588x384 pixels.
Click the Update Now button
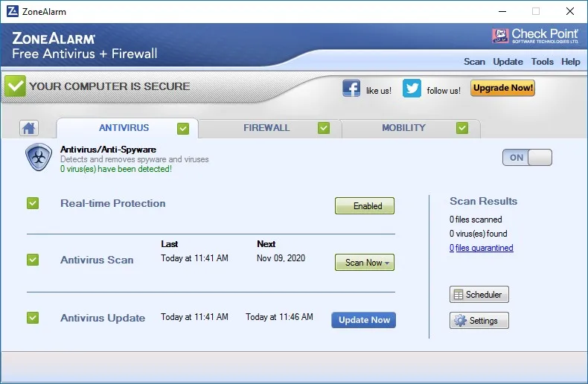363,320
